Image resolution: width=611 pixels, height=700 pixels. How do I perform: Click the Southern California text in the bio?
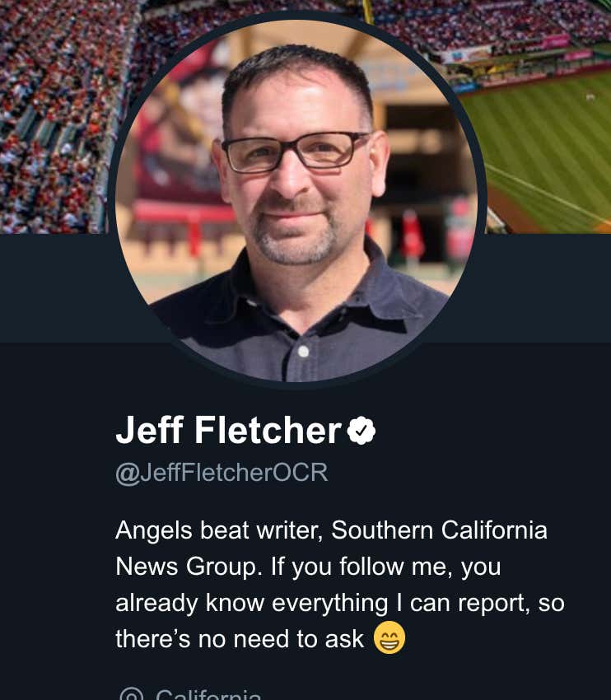tap(439, 530)
